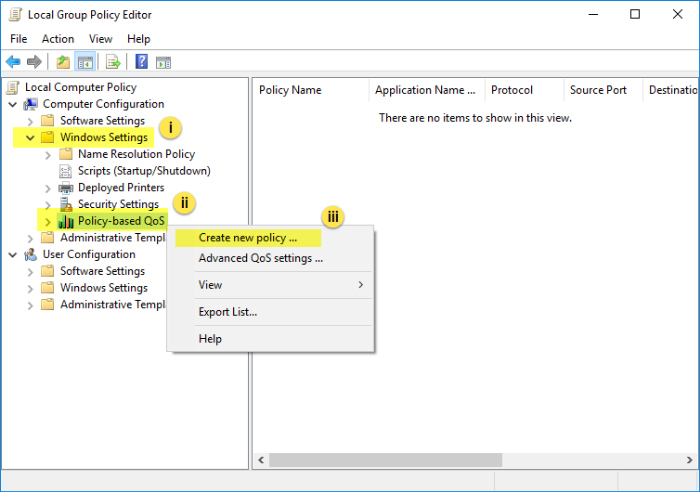700x493 pixels.
Task: Open the Action menu in menu bar
Action: 58,38
